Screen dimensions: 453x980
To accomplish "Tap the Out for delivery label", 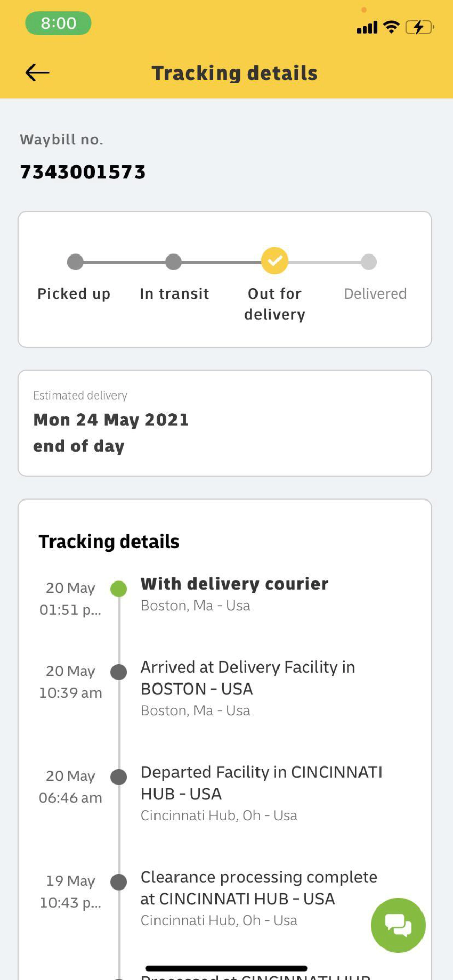I will tap(274, 304).
